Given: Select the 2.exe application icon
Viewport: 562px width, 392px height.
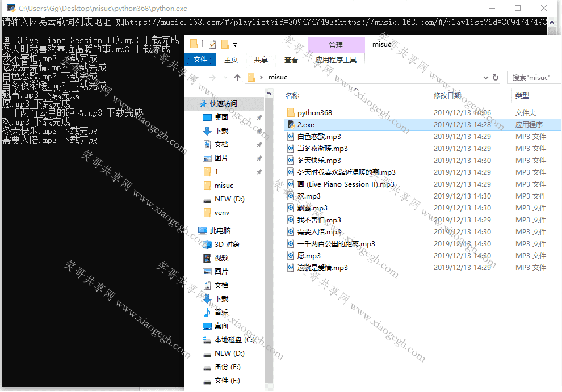Looking at the screenshot, I should 291,124.
